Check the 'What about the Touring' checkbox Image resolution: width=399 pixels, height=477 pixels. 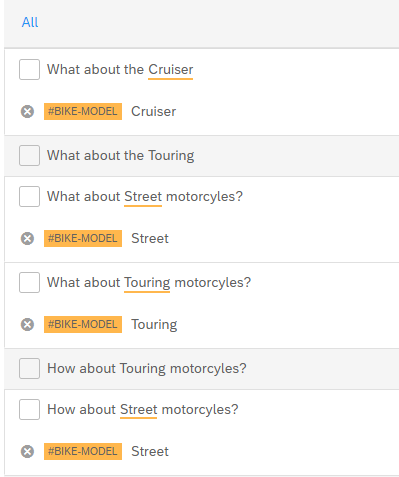[29, 155]
